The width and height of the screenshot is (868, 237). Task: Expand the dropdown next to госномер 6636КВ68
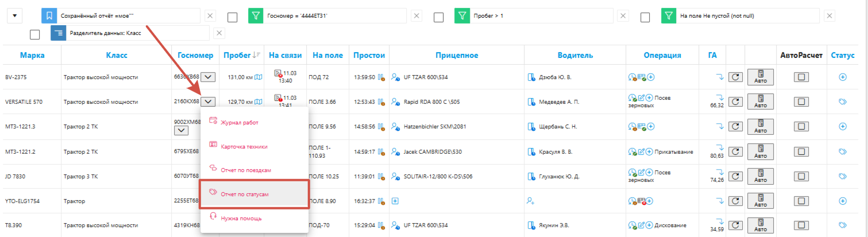click(209, 77)
